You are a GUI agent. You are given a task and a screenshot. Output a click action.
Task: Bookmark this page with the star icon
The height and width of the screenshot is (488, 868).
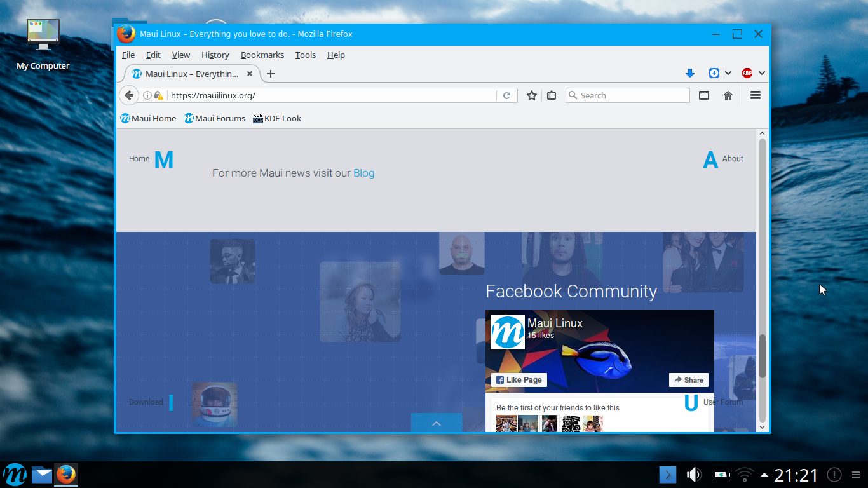coord(532,95)
